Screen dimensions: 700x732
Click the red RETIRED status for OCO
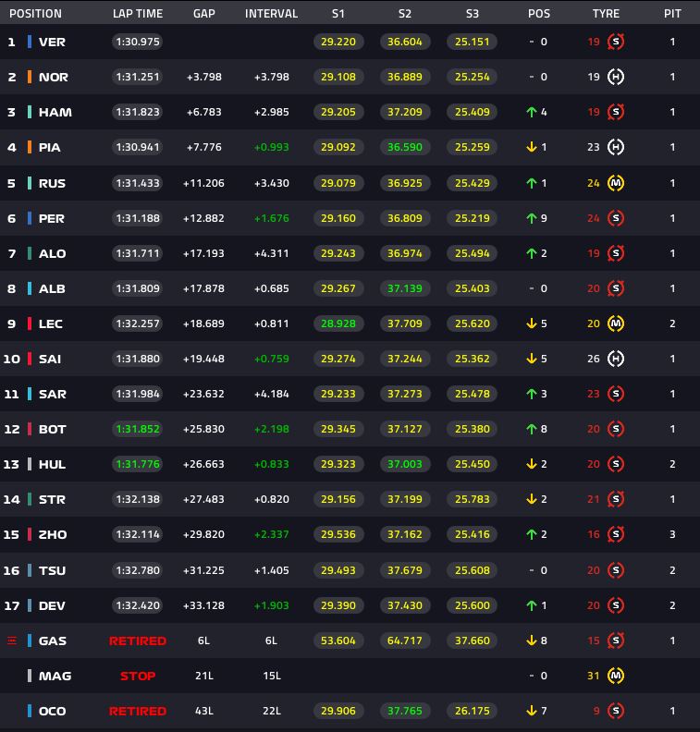click(137, 711)
